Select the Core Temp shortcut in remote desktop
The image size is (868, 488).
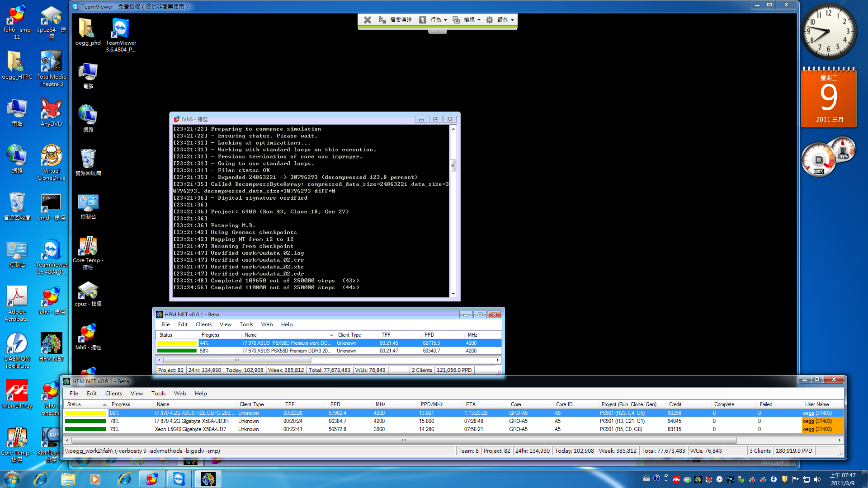tap(88, 253)
